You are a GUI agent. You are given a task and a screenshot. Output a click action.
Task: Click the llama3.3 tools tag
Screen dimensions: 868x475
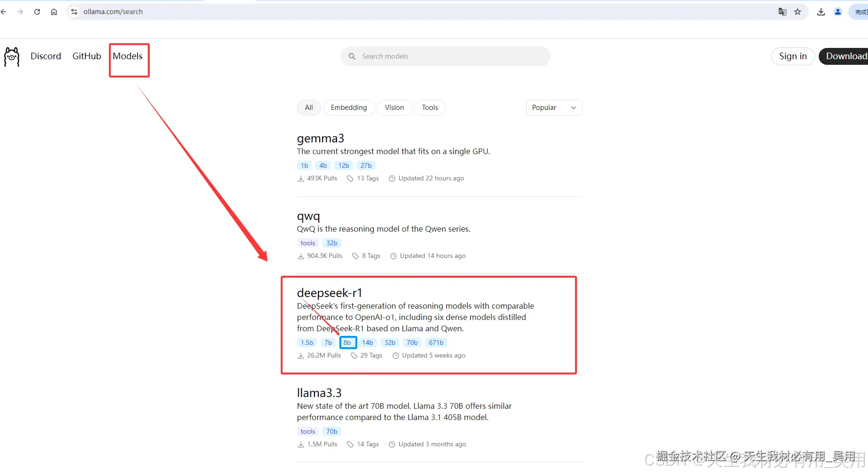pyautogui.click(x=308, y=431)
